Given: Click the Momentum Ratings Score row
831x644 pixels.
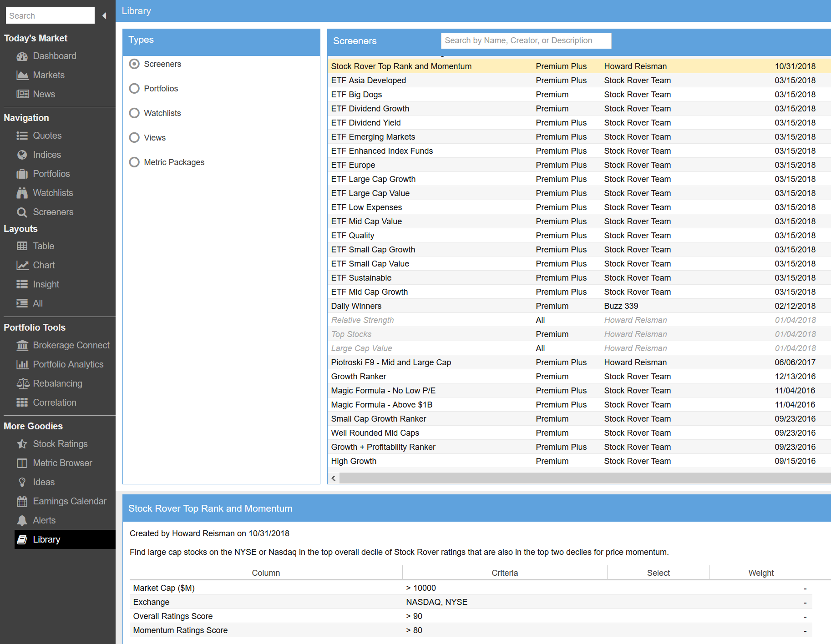Looking at the screenshot, I should click(x=471, y=630).
